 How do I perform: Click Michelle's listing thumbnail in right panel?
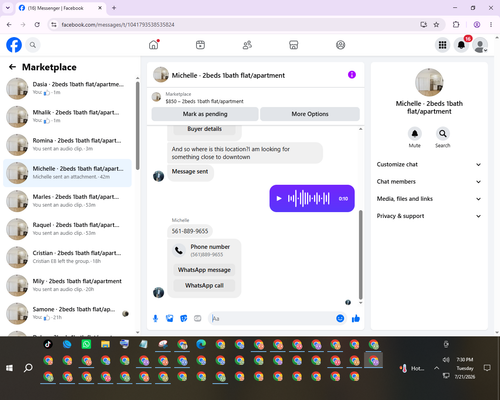coord(429,82)
